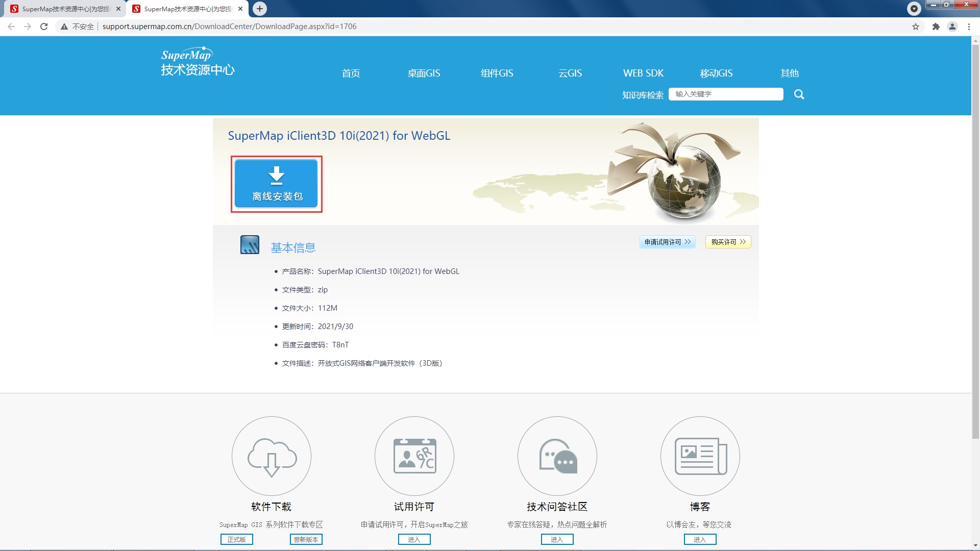Screen dimensions: 980x551
Task: Click the 试用许可 heading text
Action: [414, 507]
